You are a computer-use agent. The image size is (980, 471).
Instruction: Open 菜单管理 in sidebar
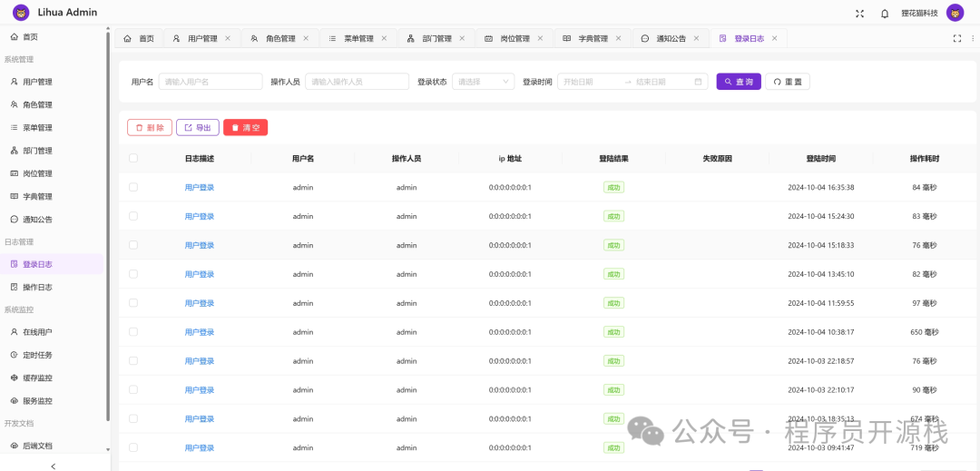click(x=52, y=127)
